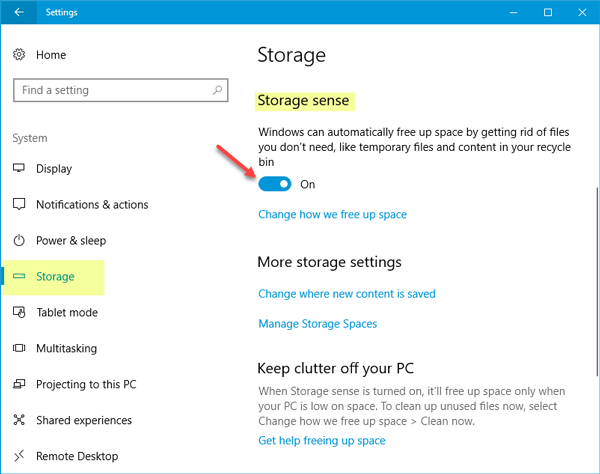The image size is (600, 474).
Task: Maximize the Settings window
Action: [x=548, y=13]
